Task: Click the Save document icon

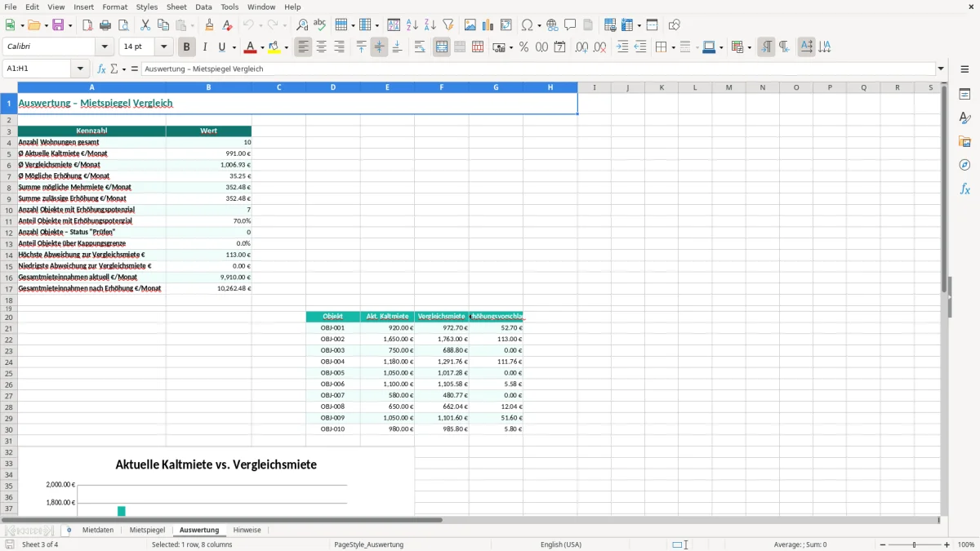Action: point(58,25)
